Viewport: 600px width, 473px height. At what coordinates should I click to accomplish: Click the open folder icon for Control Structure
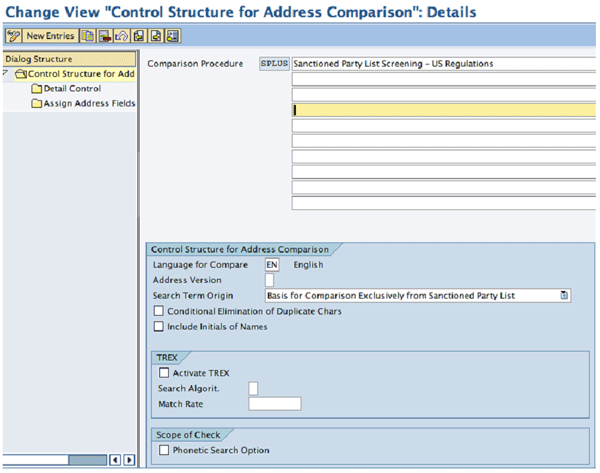tap(20, 74)
